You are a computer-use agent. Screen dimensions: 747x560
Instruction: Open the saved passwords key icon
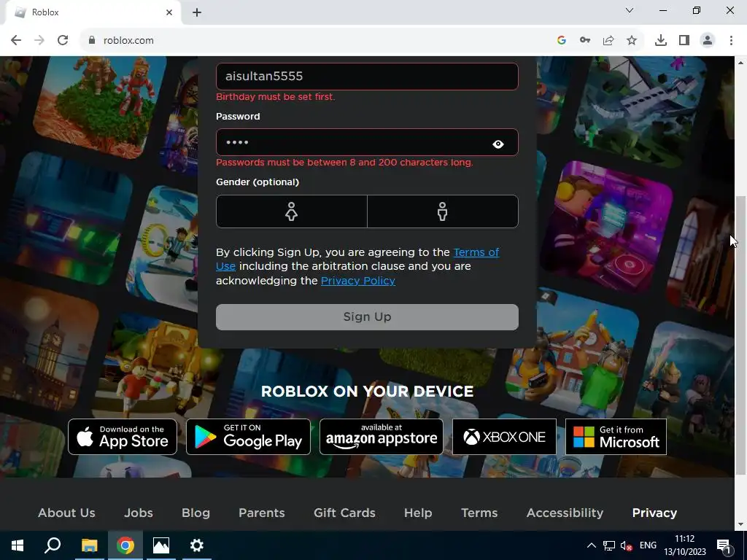pyautogui.click(x=584, y=41)
